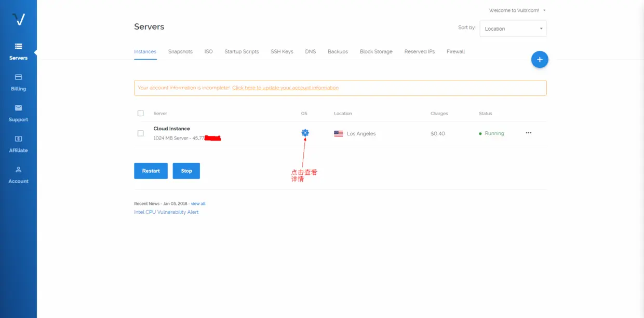Click the blue Restart button
The width and height of the screenshot is (644, 318).
[151, 171]
